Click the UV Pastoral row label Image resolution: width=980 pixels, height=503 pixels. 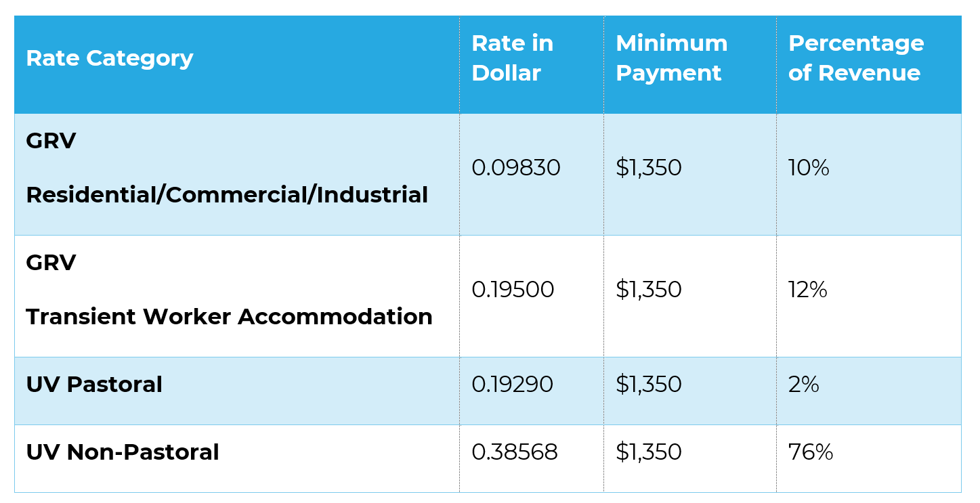click(94, 385)
